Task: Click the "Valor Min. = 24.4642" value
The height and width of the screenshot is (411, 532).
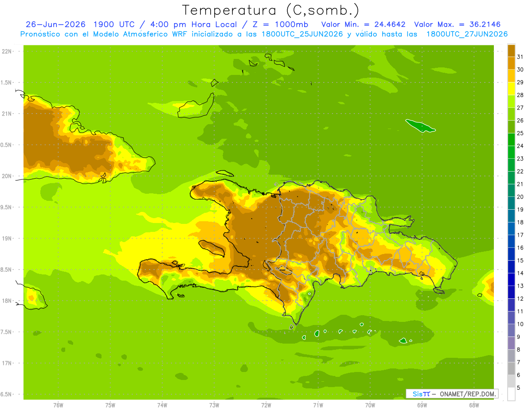Action: 363,24
